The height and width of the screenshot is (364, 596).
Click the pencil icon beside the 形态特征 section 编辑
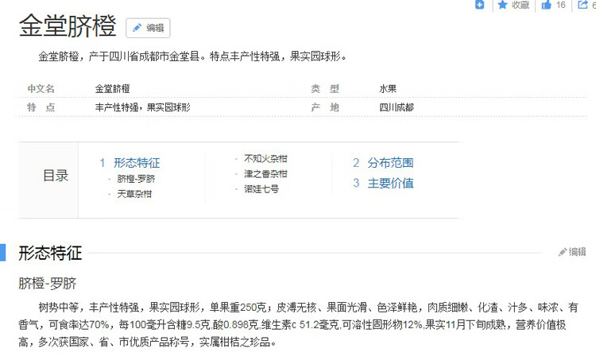[x=563, y=252]
